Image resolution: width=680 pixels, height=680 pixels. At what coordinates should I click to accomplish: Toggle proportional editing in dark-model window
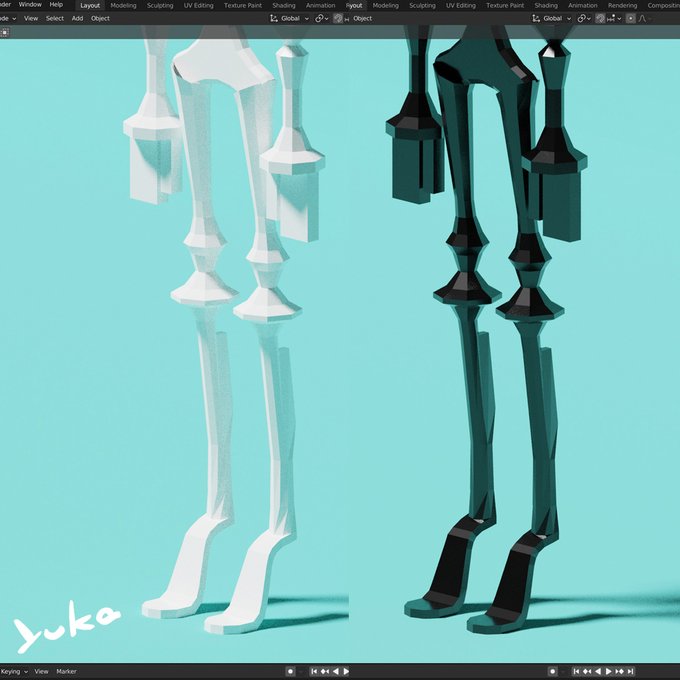click(631, 18)
